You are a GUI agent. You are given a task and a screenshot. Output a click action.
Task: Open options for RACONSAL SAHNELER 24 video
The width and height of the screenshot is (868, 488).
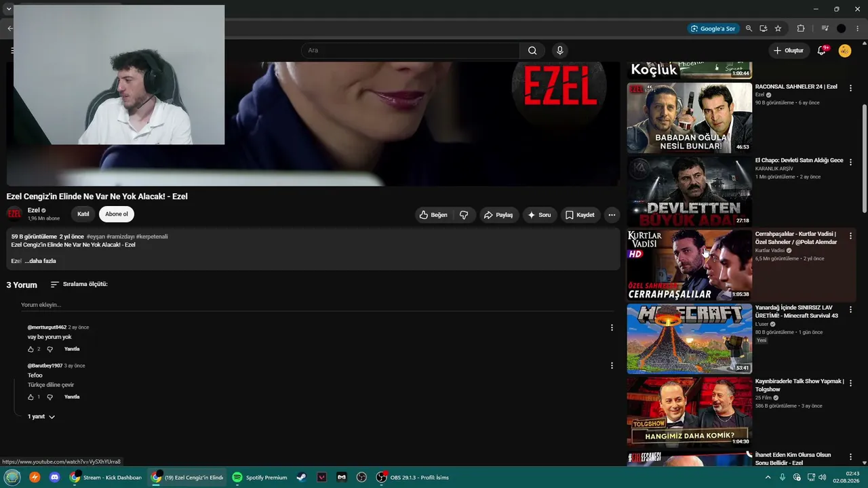[x=850, y=88]
